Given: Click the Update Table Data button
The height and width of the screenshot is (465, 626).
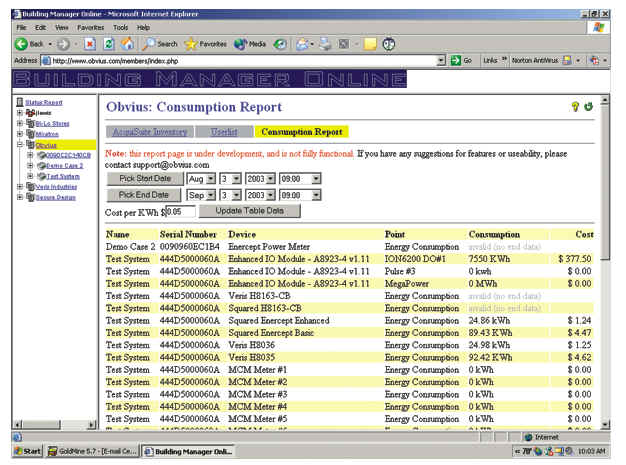Looking at the screenshot, I should [250, 210].
